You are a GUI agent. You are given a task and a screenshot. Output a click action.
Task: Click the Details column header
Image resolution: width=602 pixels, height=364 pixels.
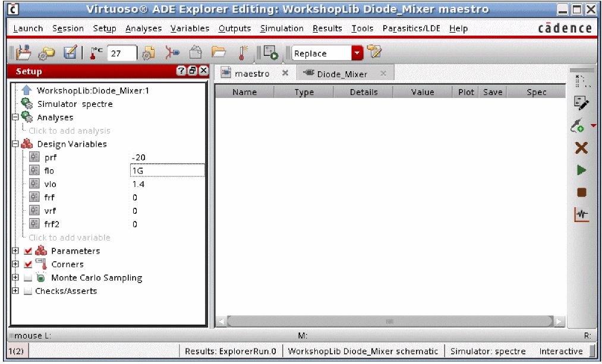[364, 92]
